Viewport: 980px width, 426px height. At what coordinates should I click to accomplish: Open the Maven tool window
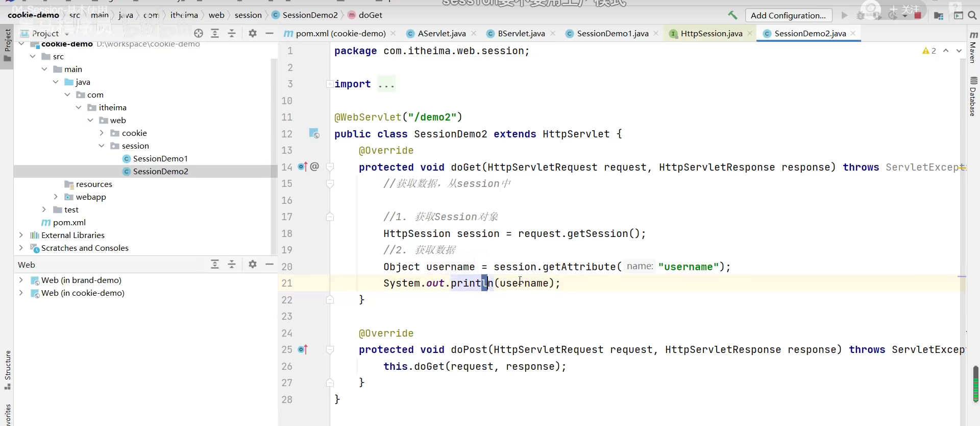(x=973, y=47)
